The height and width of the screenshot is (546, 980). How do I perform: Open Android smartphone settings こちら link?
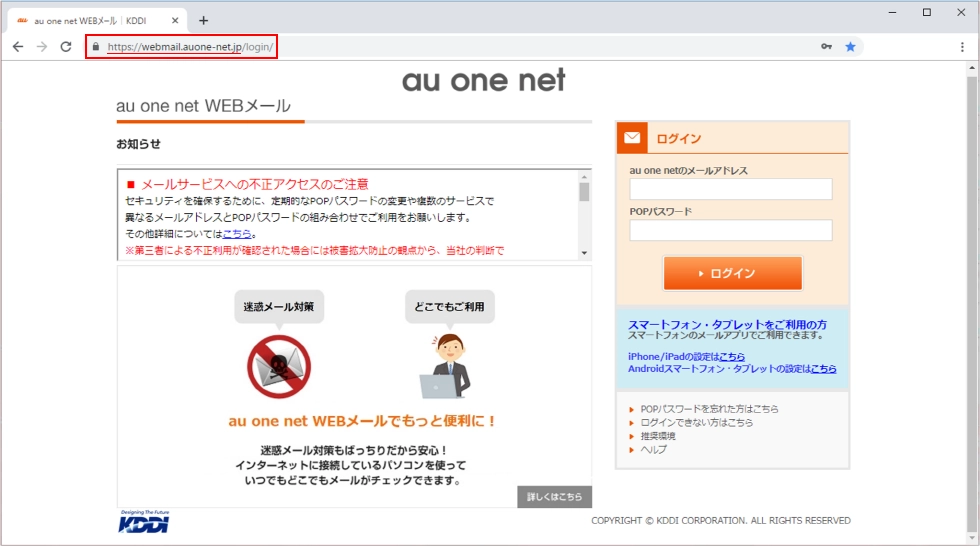tap(824, 369)
